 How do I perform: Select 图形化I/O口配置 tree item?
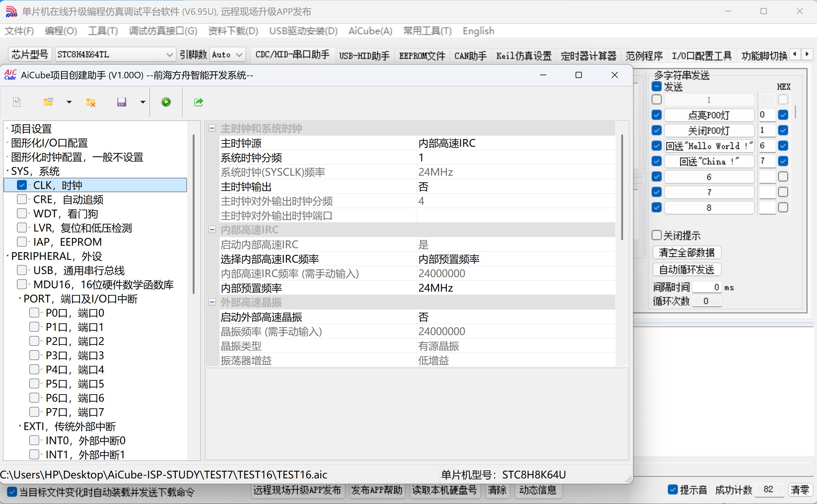click(x=49, y=143)
